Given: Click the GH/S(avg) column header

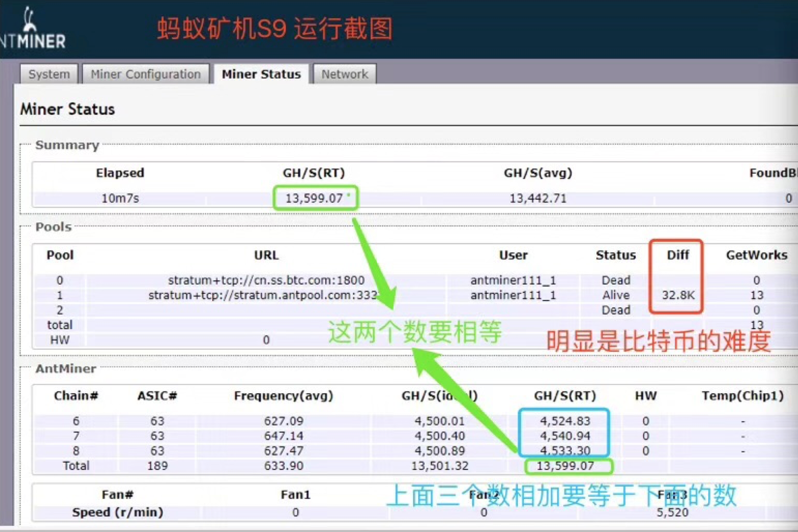Looking at the screenshot, I should 538,173.
